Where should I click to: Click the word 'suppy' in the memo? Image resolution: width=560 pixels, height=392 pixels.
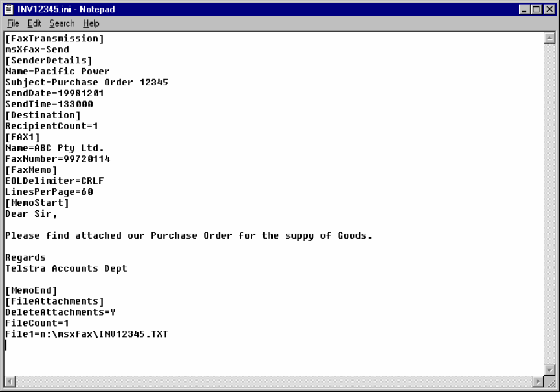[299, 236]
